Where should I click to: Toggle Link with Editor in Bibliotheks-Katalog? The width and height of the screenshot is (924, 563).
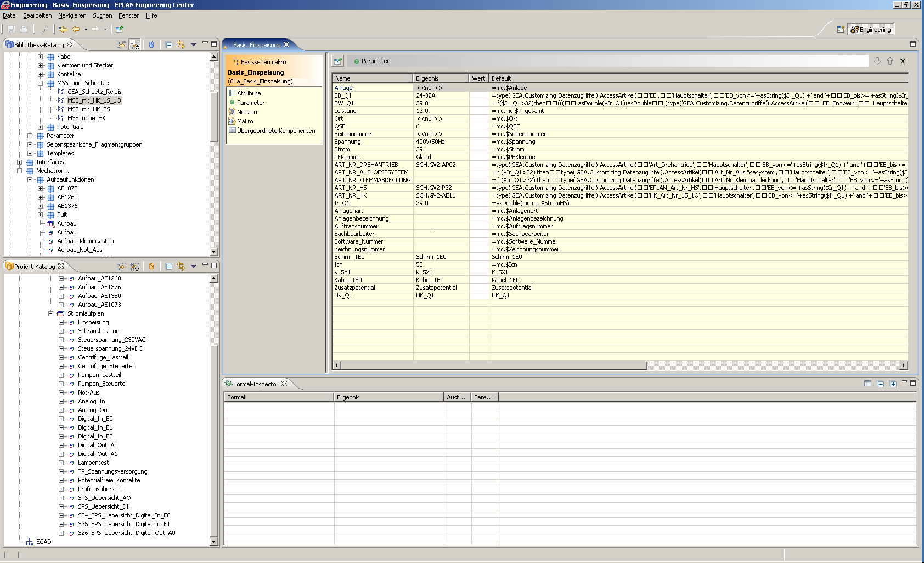[181, 45]
